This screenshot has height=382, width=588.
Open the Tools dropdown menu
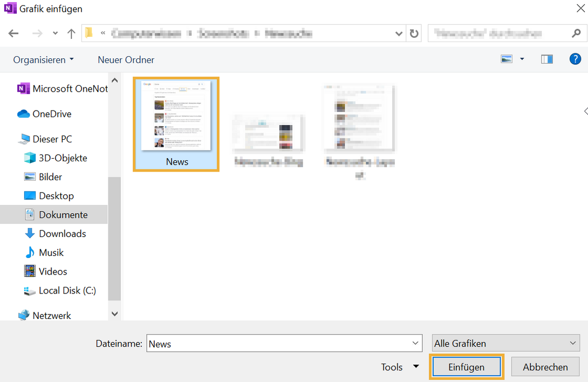[400, 367]
